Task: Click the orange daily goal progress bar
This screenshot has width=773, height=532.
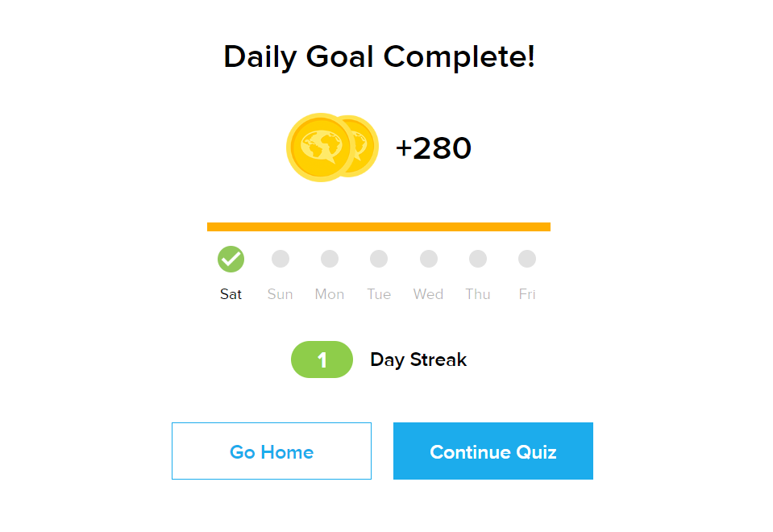Action: (379, 227)
